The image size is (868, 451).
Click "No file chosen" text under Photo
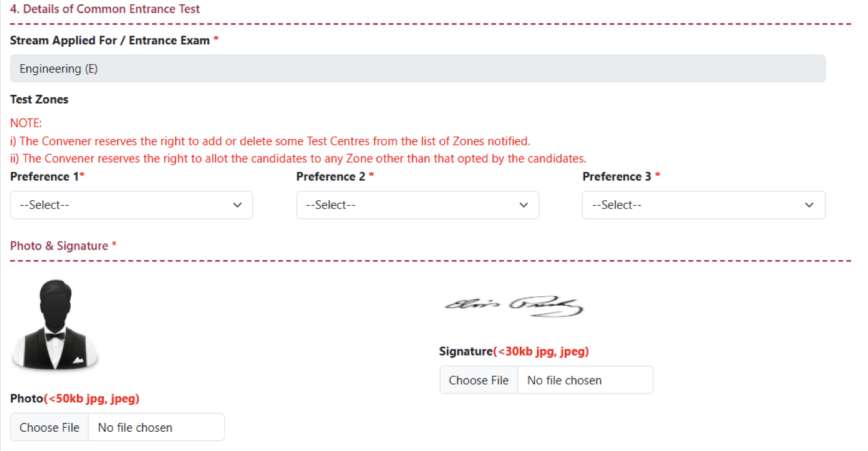(135, 428)
